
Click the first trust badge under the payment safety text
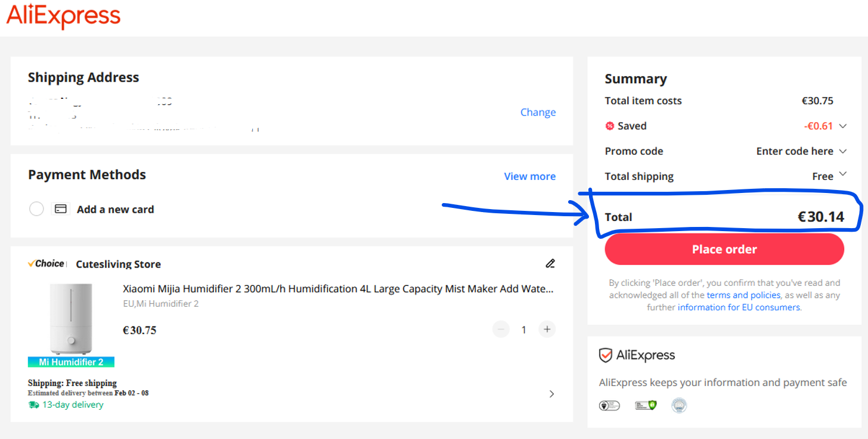[x=609, y=406]
